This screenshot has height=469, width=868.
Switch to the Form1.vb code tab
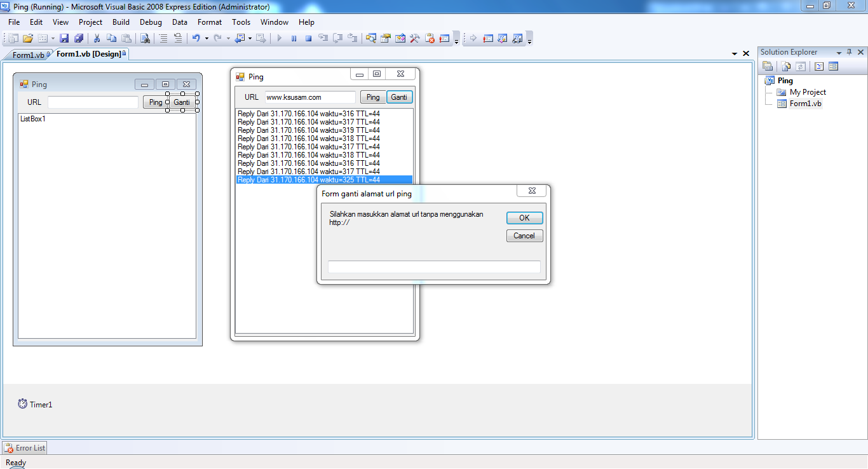coord(28,55)
